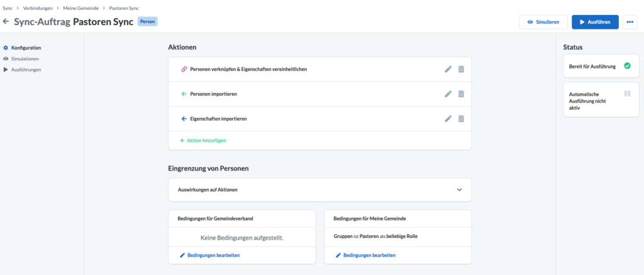This screenshot has width=644, height=275.
Task: Delete the Personen verknüpfen action with trash icon
Action: 461,69
